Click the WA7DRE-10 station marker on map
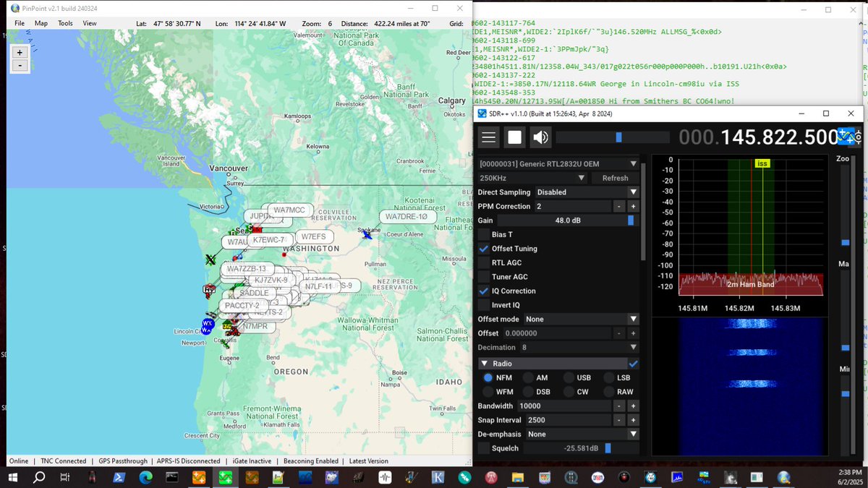868x488 pixels. click(367, 234)
